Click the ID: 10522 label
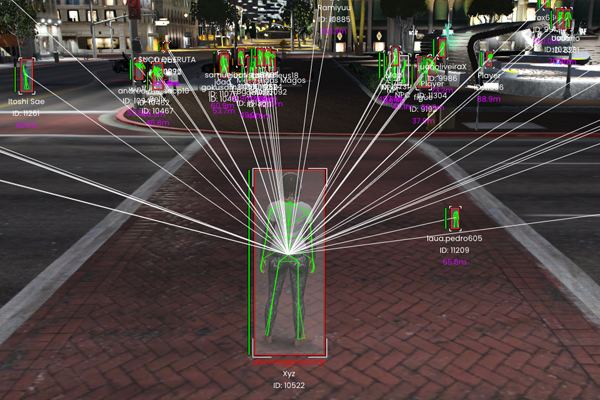The height and width of the screenshot is (400, 600). coord(288,385)
